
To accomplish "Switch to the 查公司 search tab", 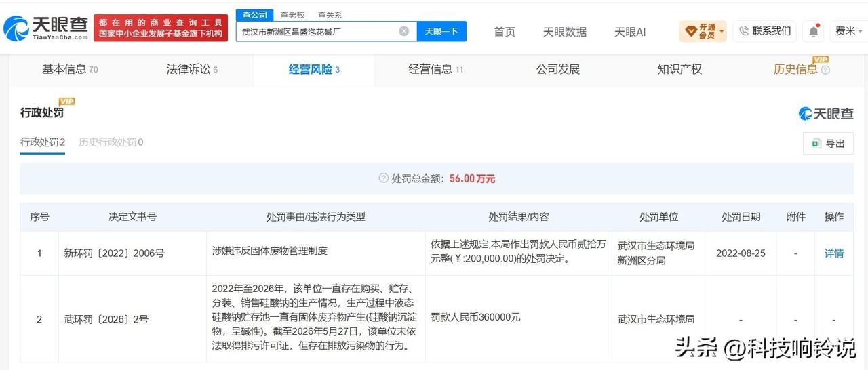I will coord(255,14).
